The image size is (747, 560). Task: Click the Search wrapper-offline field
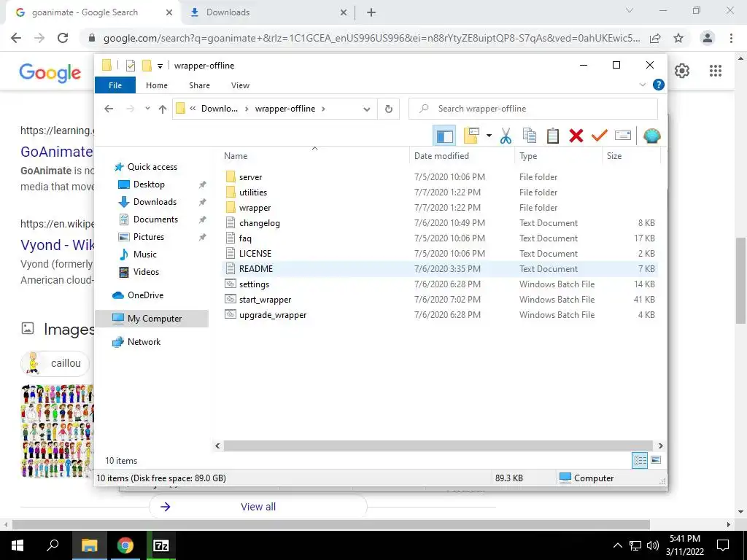coord(533,109)
